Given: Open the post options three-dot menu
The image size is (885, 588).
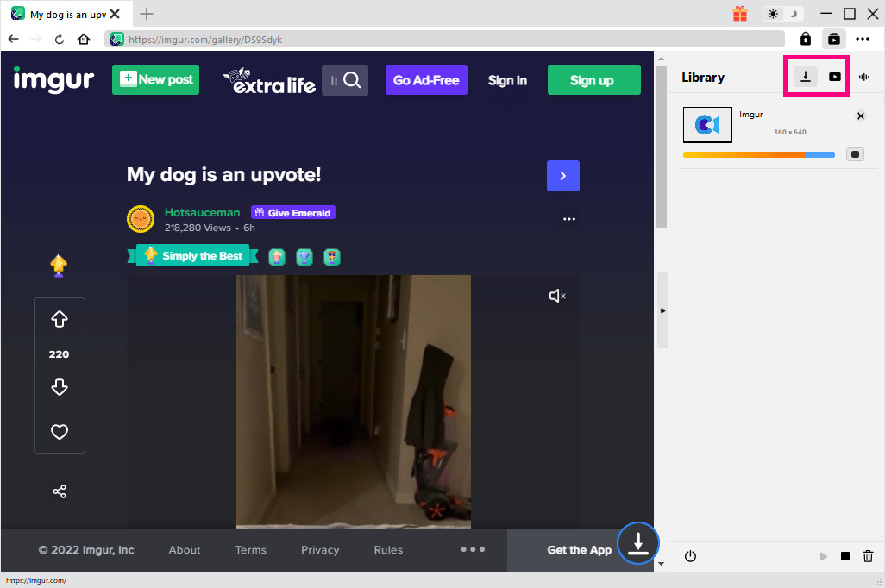Looking at the screenshot, I should point(568,219).
